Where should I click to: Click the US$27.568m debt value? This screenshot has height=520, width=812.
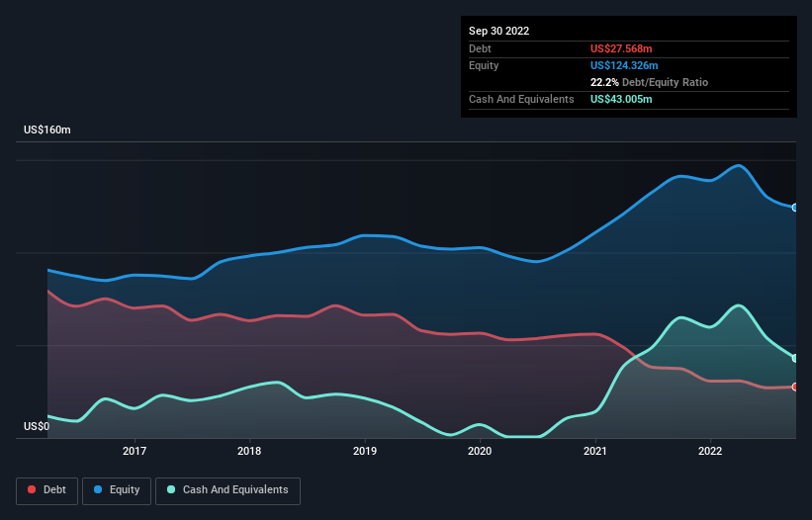pos(621,48)
